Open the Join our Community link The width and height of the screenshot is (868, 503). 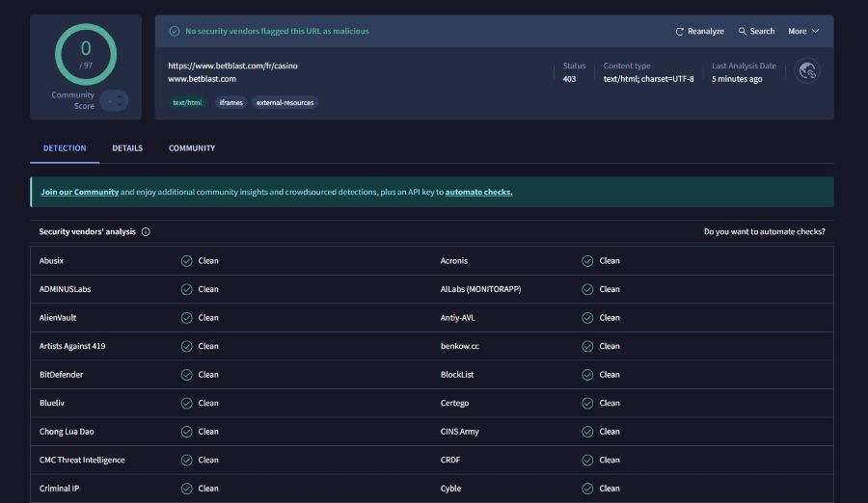click(x=80, y=192)
